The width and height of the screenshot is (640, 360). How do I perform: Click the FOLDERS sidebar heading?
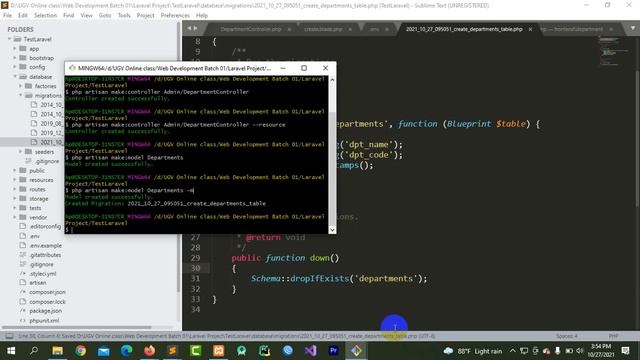(x=20, y=29)
